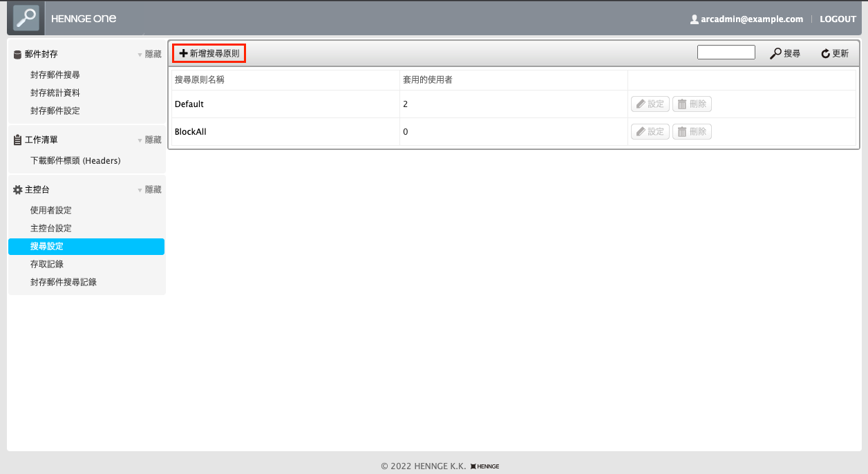Click the HENNGE logo in the footer
Screen dimensions: 868x474
tap(485, 466)
